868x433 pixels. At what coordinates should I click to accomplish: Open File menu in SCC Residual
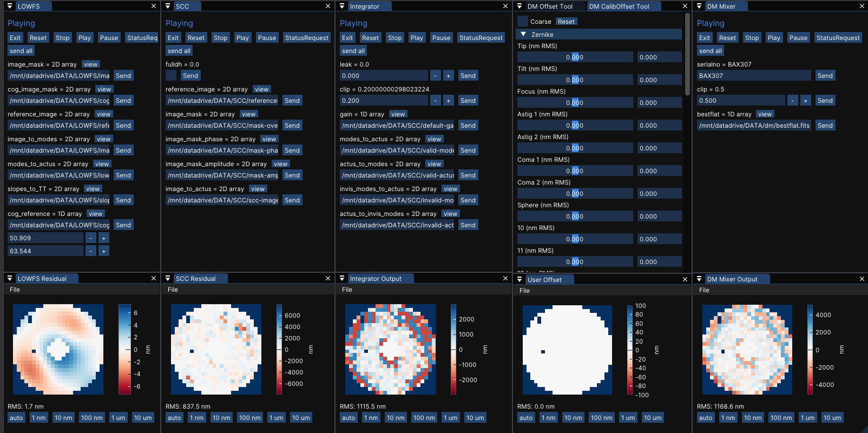(173, 290)
